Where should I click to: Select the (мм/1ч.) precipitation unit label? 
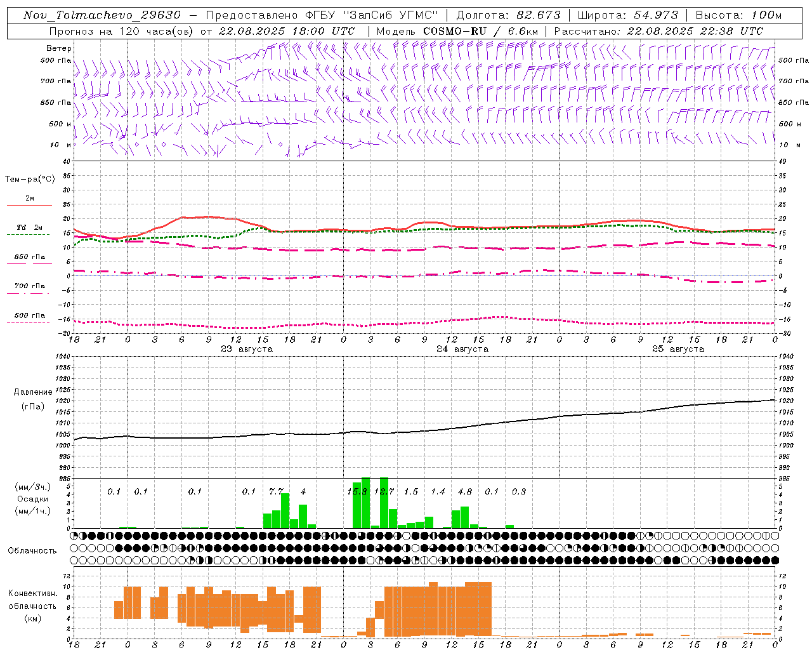point(33,511)
